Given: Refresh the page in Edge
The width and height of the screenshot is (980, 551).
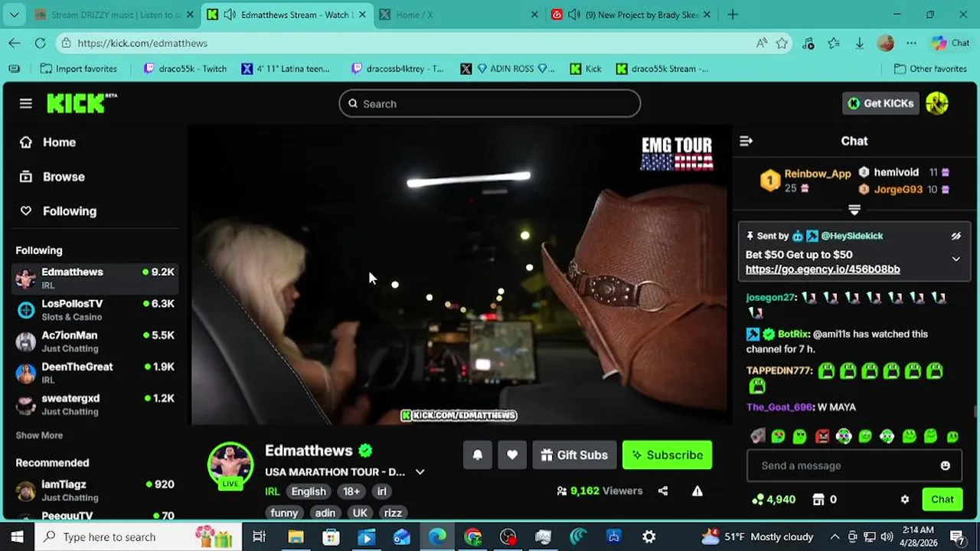Looking at the screenshot, I should pos(41,43).
